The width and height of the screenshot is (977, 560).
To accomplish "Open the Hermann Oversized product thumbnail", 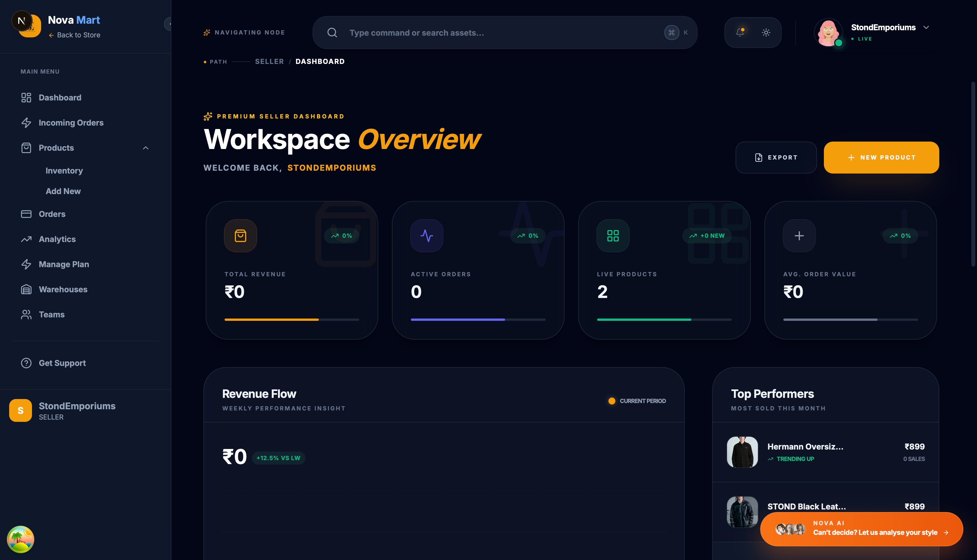I will point(742,452).
